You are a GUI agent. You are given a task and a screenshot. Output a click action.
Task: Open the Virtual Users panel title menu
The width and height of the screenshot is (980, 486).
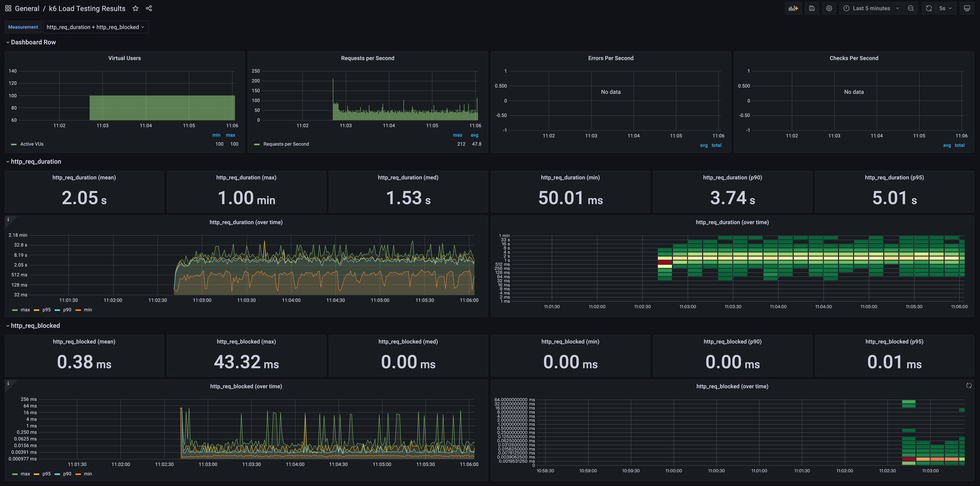point(124,58)
